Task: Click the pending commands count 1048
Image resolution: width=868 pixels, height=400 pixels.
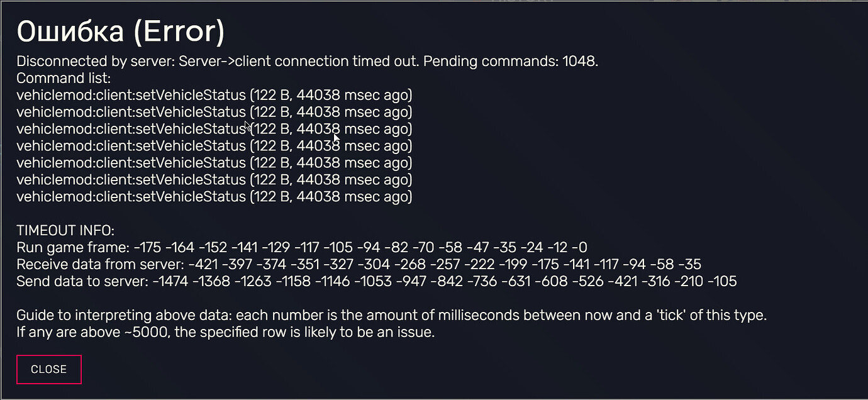Action: click(577, 61)
